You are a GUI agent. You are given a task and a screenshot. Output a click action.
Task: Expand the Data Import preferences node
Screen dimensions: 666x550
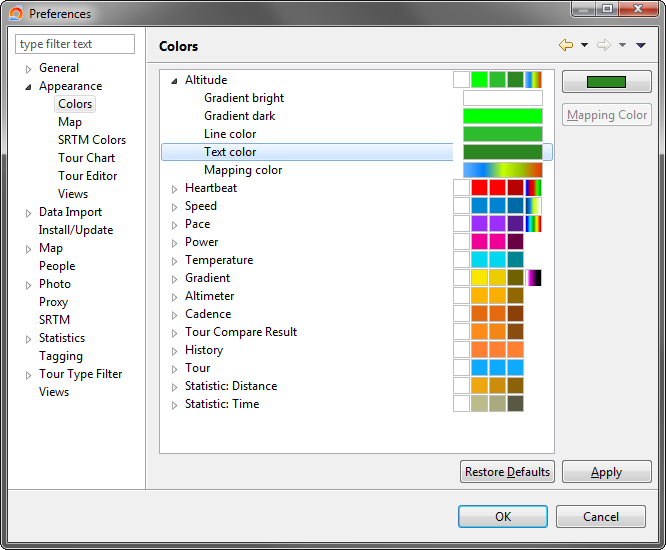(x=28, y=213)
